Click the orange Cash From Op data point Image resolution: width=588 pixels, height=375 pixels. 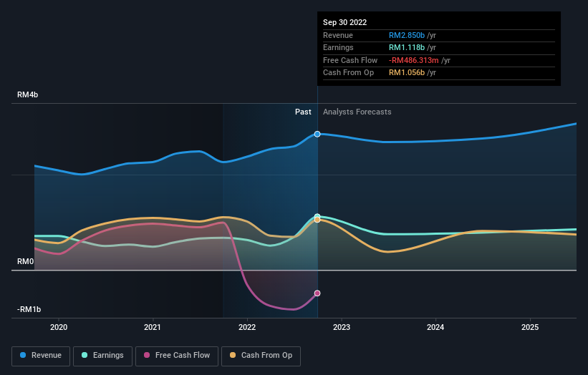(x=317, y=220)
